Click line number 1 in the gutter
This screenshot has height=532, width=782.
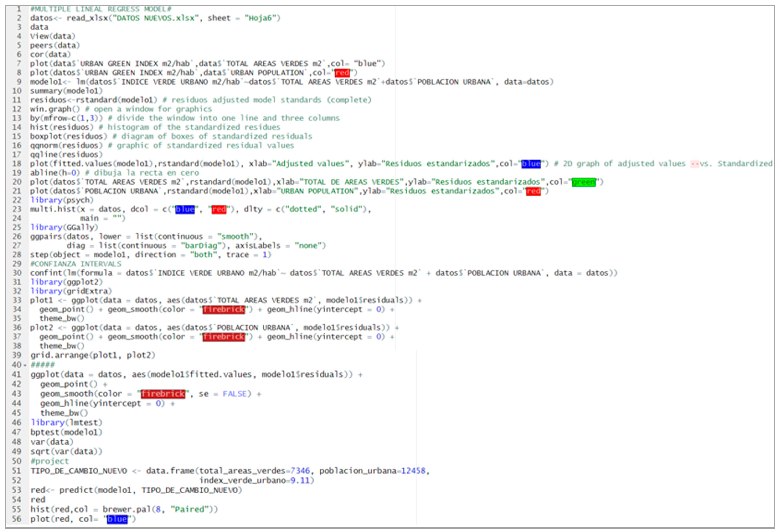pos(19,9)
